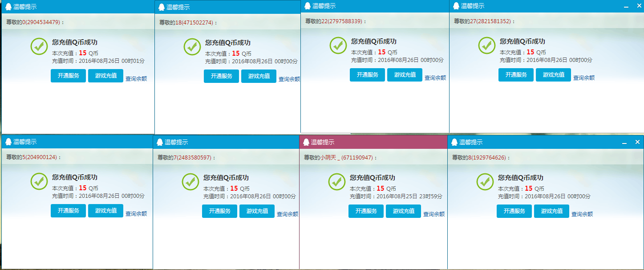Click green success checkmark in 1929764626 window
The height and width of the screenshot is (270, 644).
(485, 182)
